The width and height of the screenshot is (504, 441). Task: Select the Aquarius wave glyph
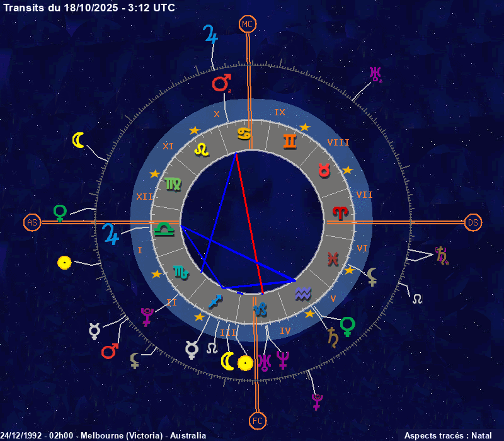[303, 294]
